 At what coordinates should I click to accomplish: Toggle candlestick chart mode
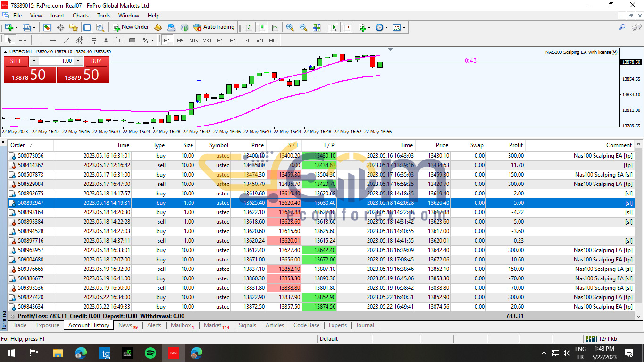coord(261,27)
